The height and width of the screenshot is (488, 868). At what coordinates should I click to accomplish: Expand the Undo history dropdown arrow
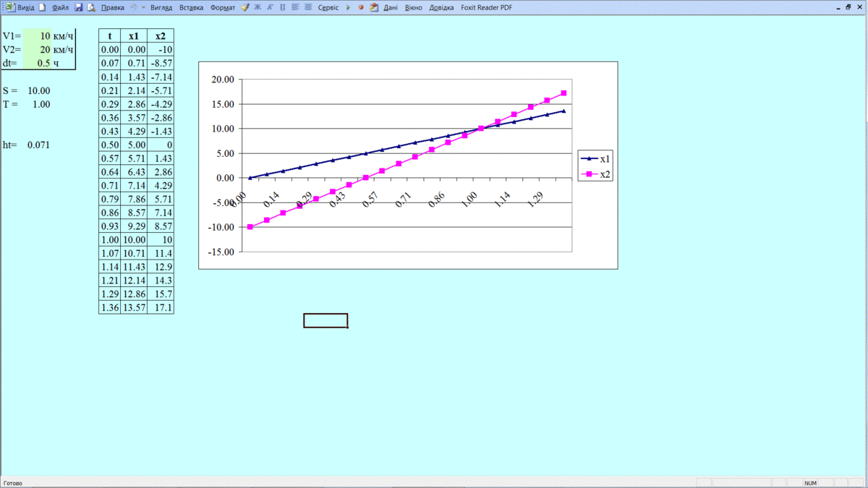pyautogui.click(x=142, y=7)
